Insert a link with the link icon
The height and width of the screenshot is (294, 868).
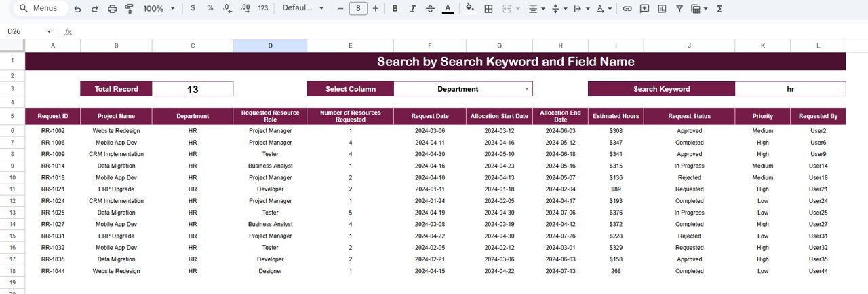coord(627,9)
